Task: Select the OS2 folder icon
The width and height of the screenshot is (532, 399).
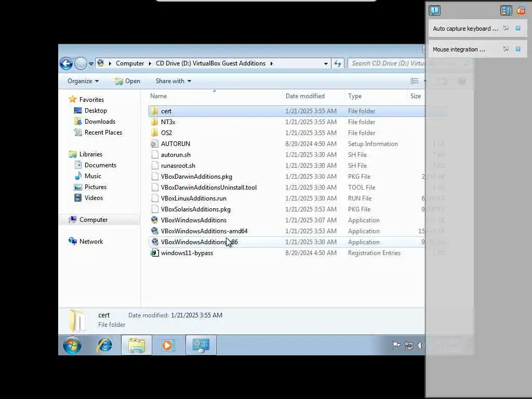Action: [x=155, y=132]
